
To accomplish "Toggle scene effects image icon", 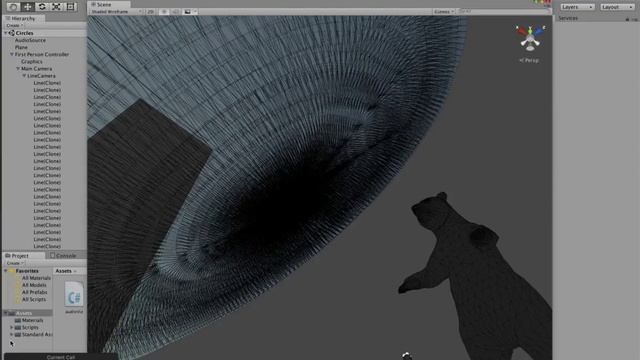I will tap(187, 12).
